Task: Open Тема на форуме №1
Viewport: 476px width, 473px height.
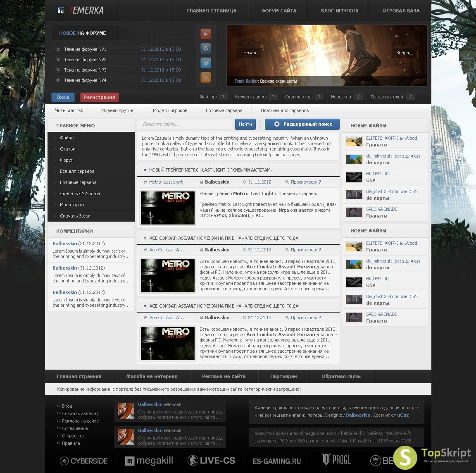Action: (x=85, y=49)
